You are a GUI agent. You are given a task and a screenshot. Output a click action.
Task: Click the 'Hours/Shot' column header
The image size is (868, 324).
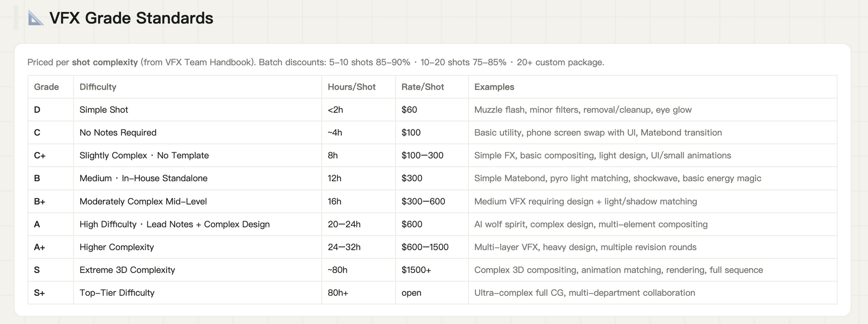coord(359,87)
